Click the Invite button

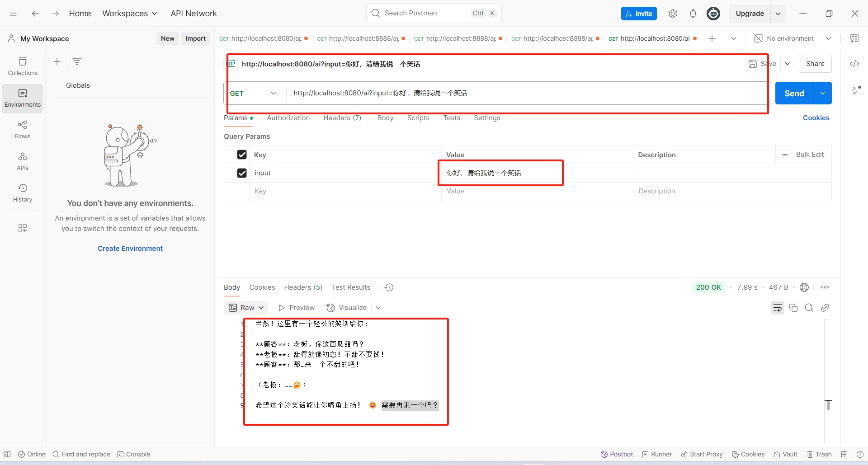[639, 14]
